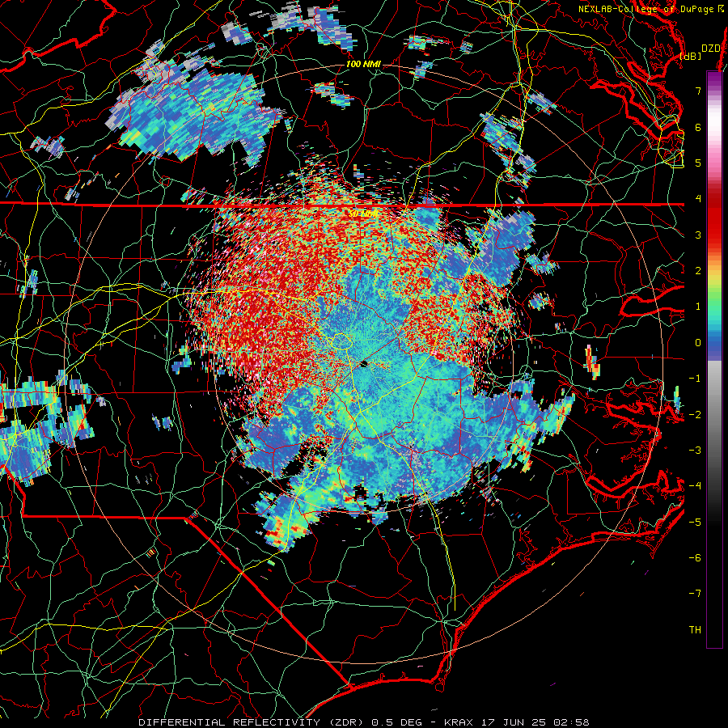Viewport: 728px width, 728px height.
Task: Click the "4" value on the color scale
Action: 698,199
